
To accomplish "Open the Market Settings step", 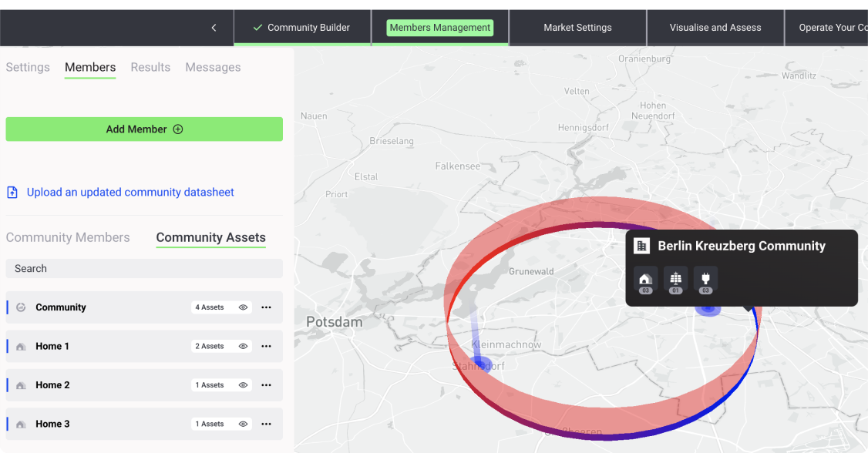I will coord(577,28).
